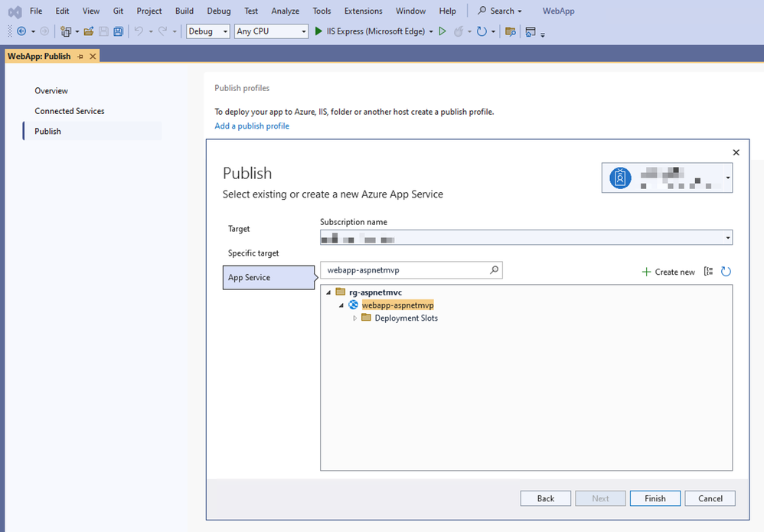Click the Back button
This screenshot has width=764, height=532.
pyautogui.click(x=545, y=498)
